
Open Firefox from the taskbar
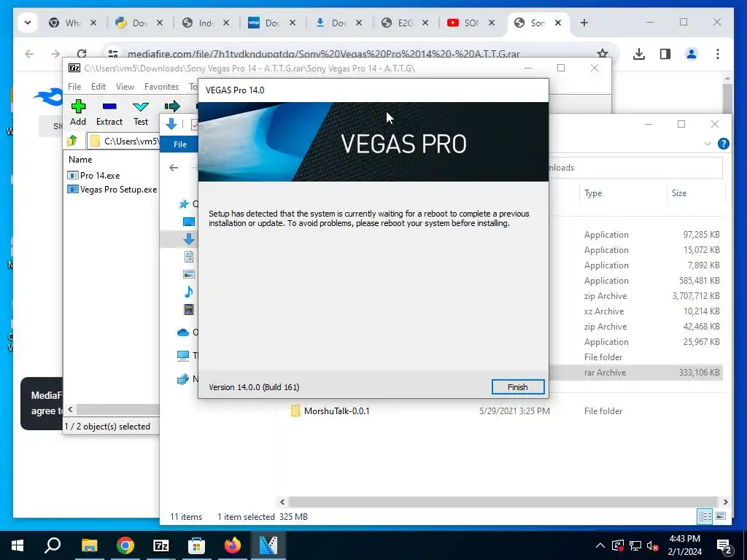[233, 545]
